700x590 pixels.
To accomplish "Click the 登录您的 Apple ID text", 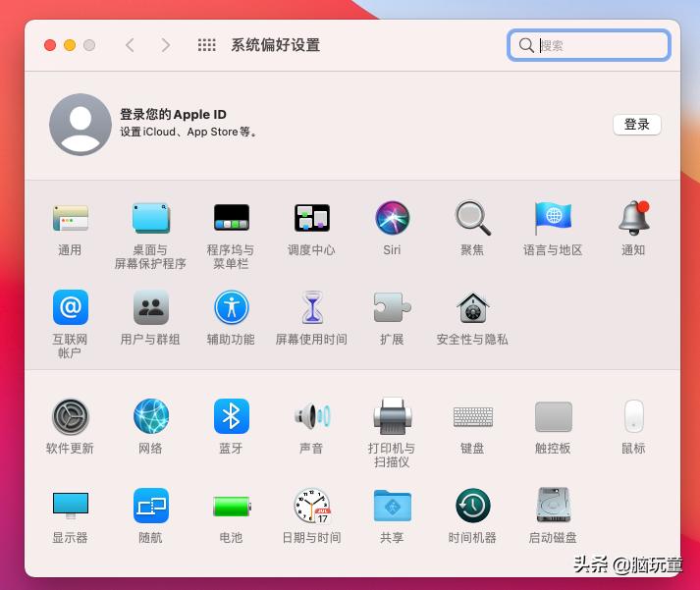I will coord(173,115).
